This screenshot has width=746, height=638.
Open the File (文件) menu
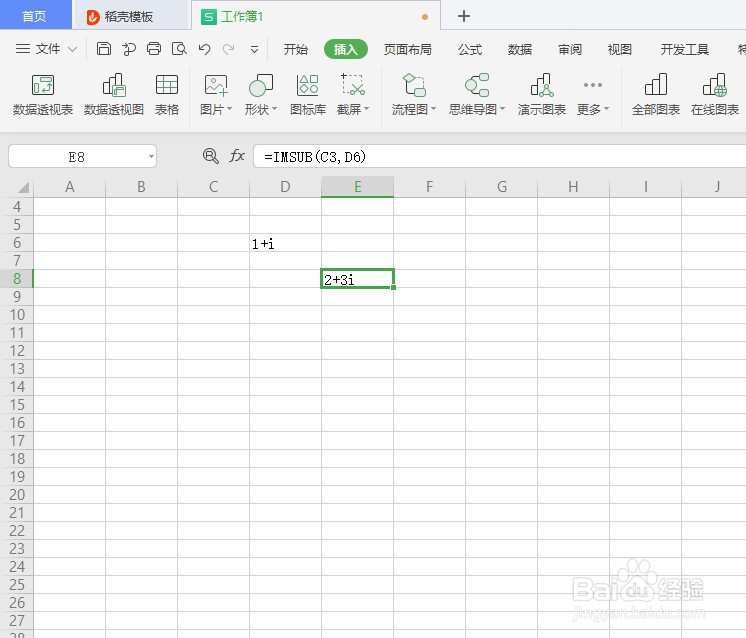point(39,49)
